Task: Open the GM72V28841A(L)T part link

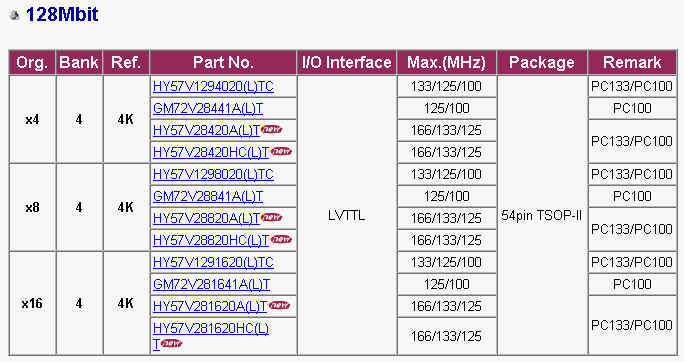Action: pos(208,196)
